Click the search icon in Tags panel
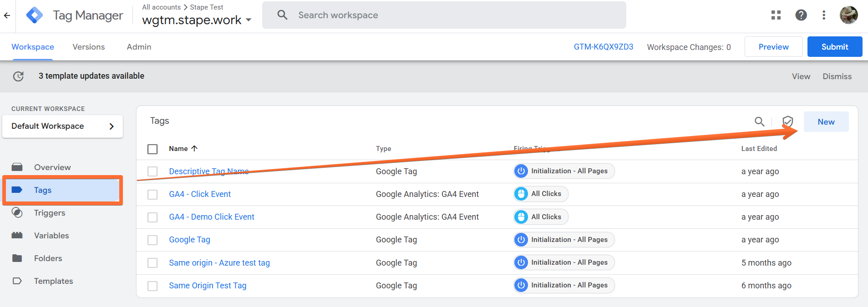868x307 pixels. coord(759,121)
